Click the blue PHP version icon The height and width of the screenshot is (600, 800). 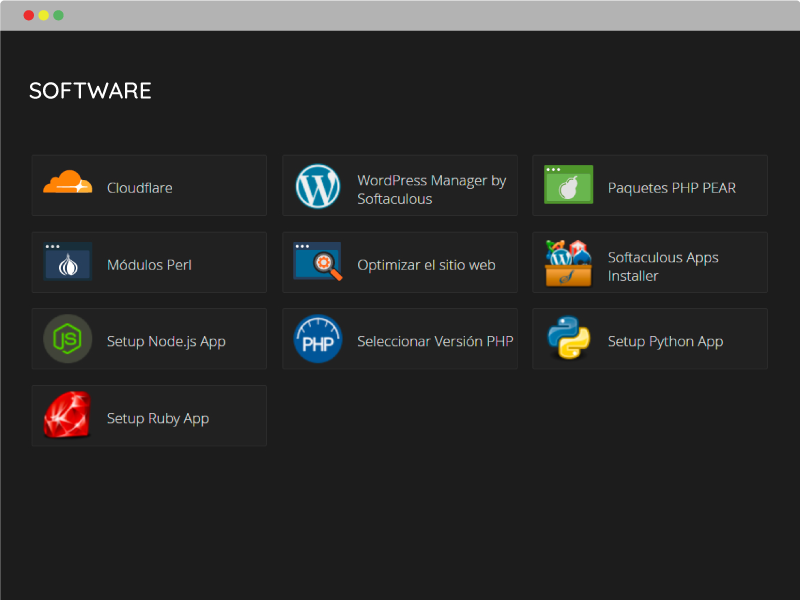point(318,339)
